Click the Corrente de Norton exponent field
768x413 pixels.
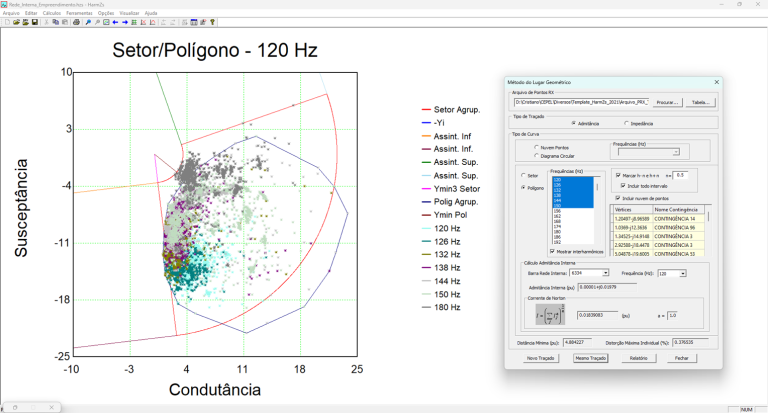673,315
